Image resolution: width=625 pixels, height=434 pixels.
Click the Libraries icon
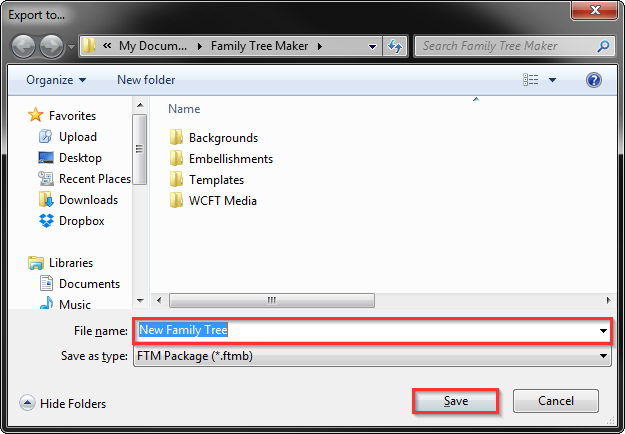point(35,263)
